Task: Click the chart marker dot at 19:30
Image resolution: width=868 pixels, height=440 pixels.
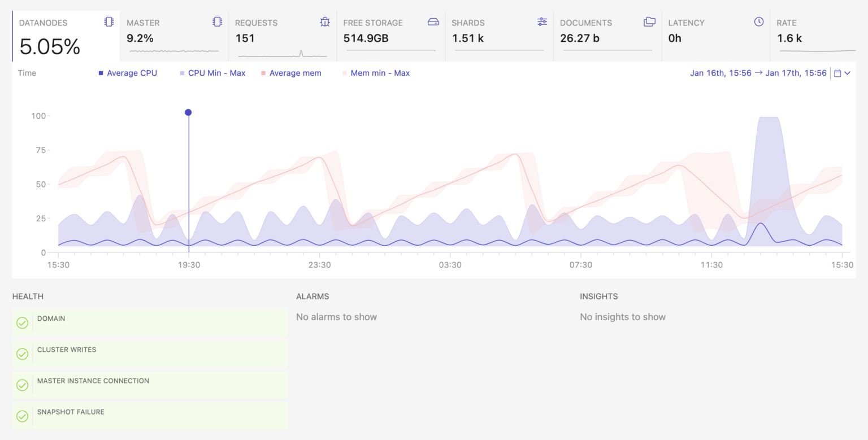Action: [x=188, y=112]
